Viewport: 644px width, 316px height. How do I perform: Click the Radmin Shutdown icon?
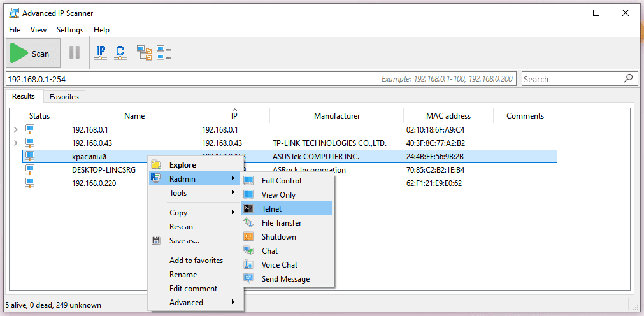(249, 237)
